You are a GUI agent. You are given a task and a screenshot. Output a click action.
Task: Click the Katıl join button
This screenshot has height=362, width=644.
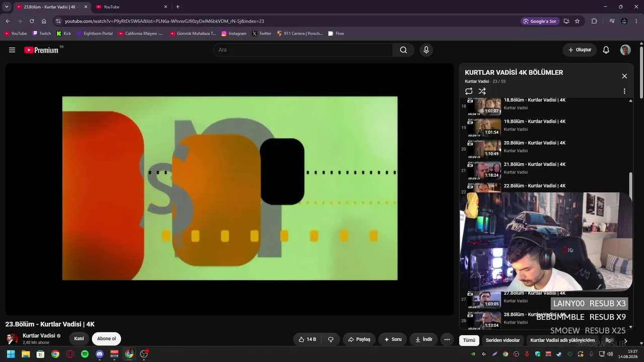[79, 338]
